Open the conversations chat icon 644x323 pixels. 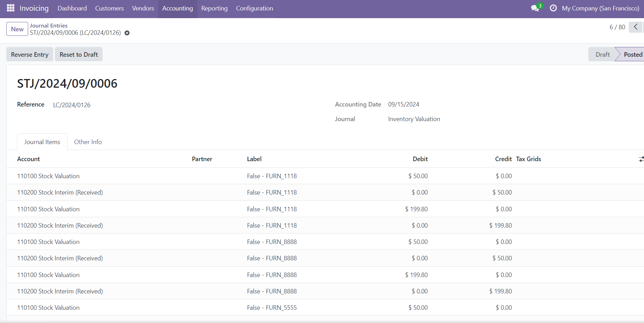click(x=535, y=8)
